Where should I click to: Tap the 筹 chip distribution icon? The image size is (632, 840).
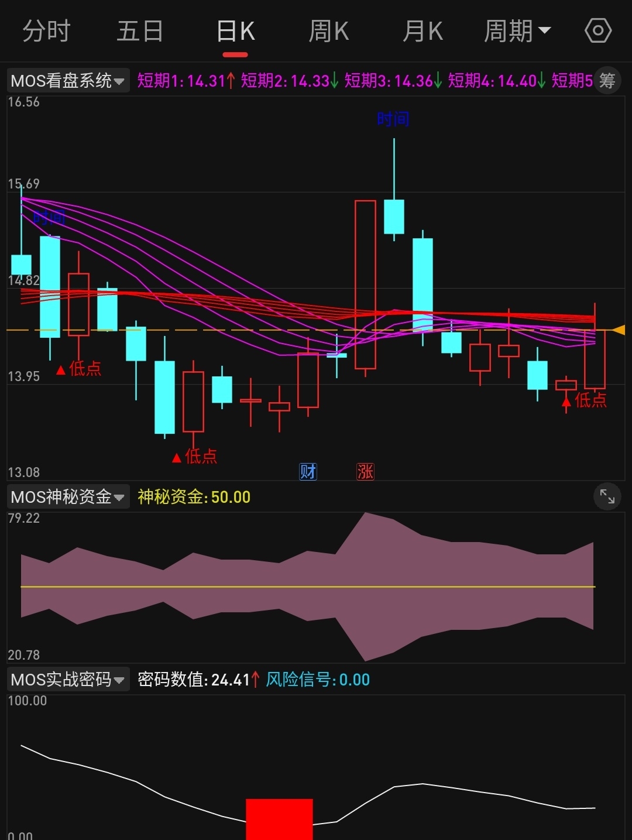(607, 81)
